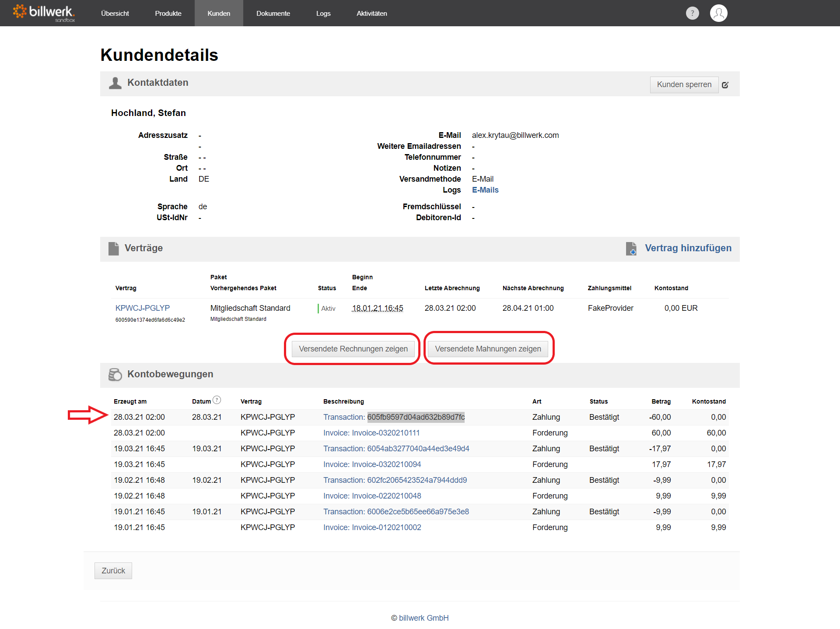
Task: Click the customer name Hochland, Stefan
Action: coord(148,113)
